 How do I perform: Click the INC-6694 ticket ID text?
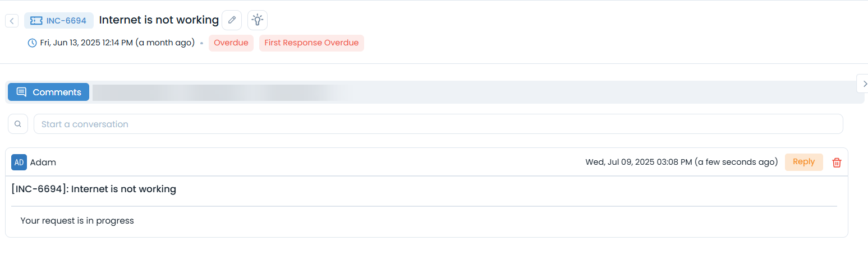(66, 21)
